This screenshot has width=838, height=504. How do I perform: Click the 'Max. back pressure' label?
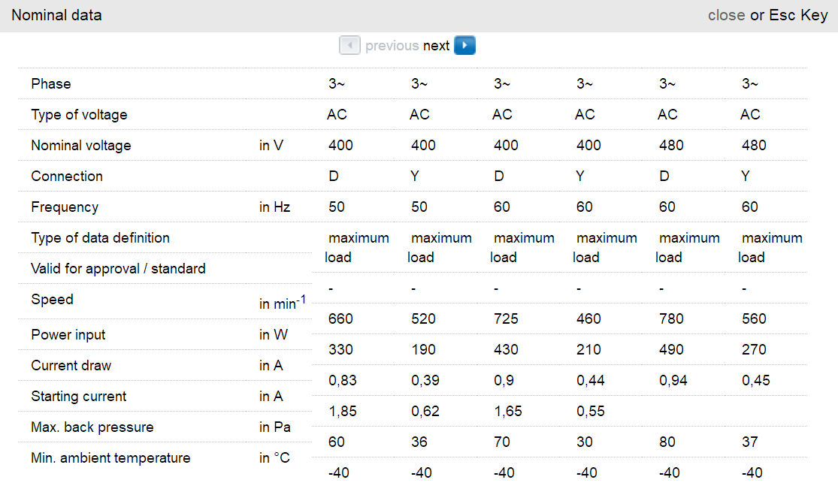tap(92, 427)
